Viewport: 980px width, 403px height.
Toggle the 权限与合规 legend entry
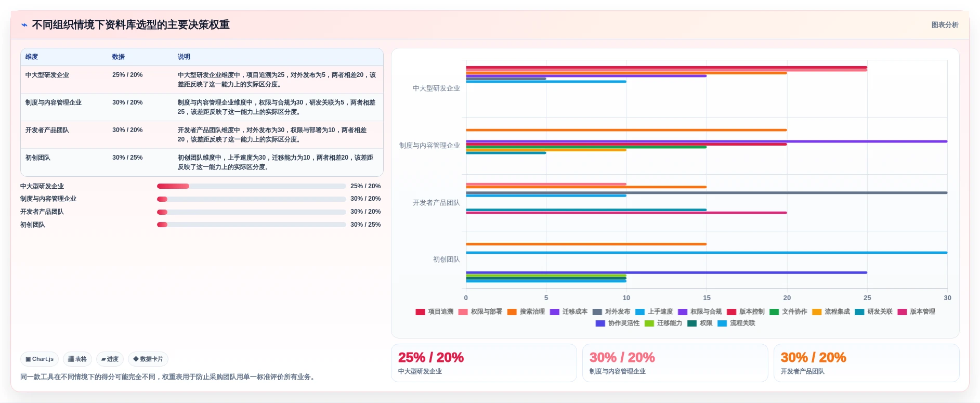coord(699,311)
